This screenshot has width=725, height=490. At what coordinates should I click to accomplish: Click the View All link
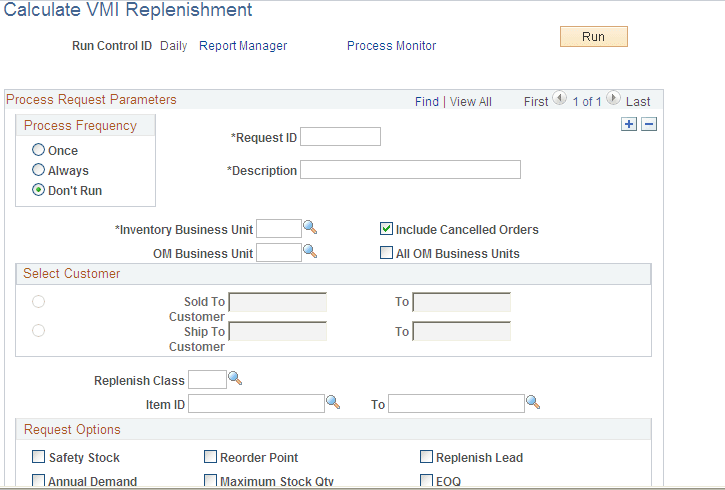point(471,102)
